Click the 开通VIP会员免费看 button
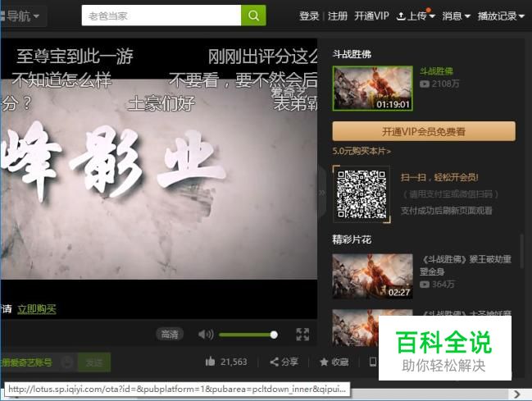Viewport: 532px width, 401px height. pos(424,131)
